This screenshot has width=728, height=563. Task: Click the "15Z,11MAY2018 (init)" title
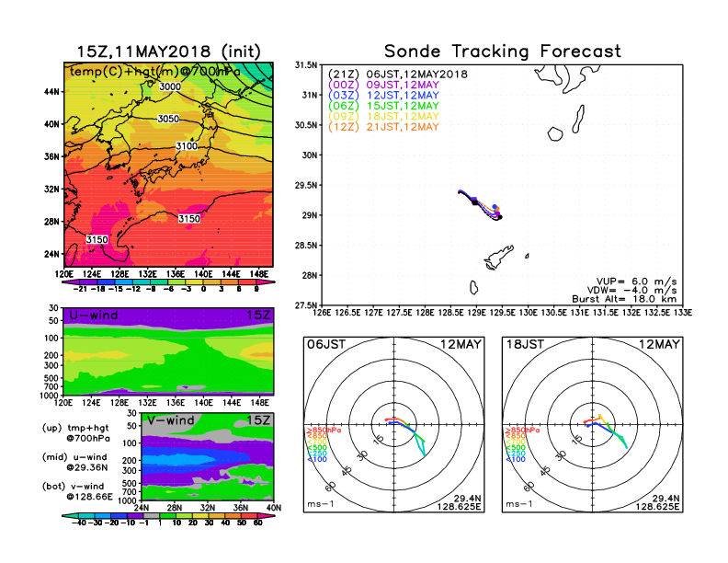tap(168, 52)
